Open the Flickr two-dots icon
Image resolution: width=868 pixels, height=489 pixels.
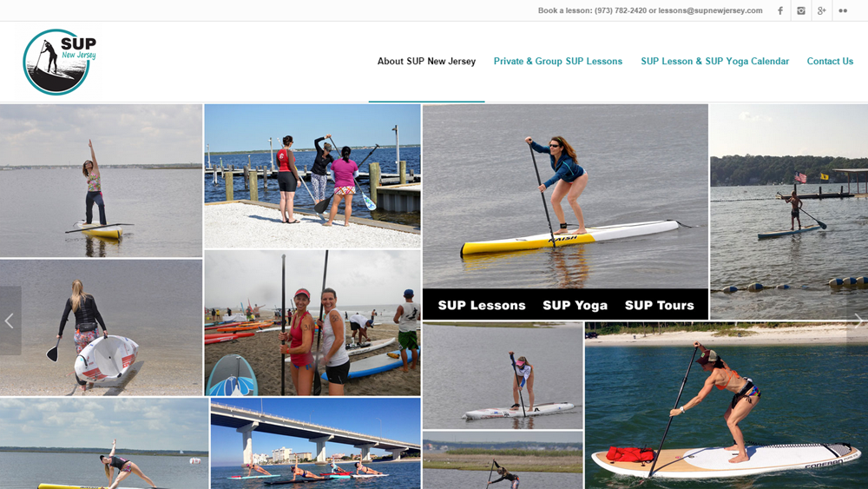(x=843, y=10)
